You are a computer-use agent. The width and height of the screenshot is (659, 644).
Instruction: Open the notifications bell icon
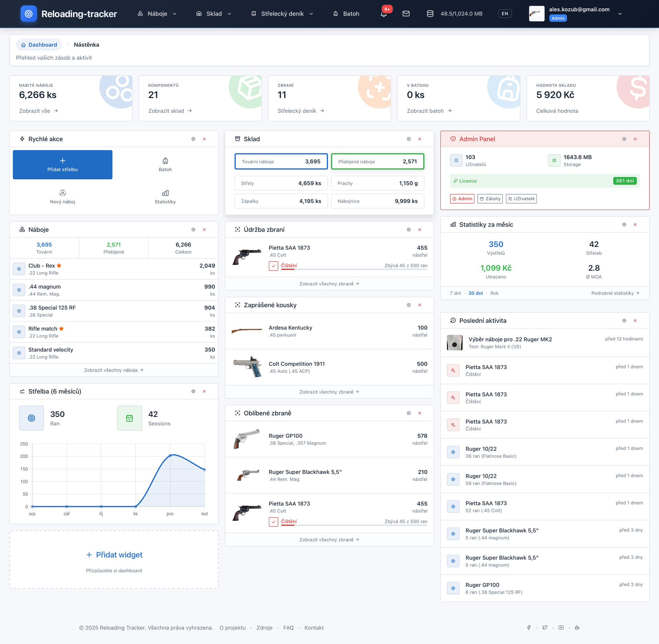pos(384,14)
